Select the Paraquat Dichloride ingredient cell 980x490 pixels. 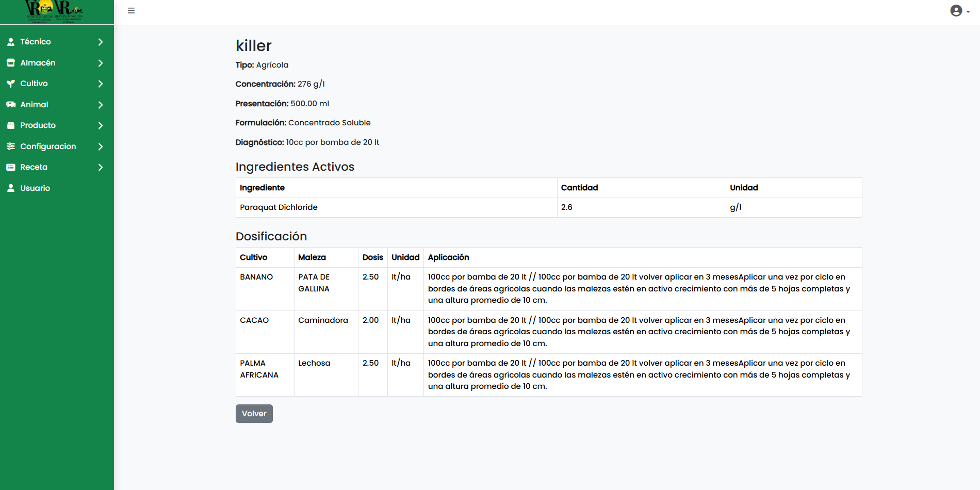click(397, 207)
